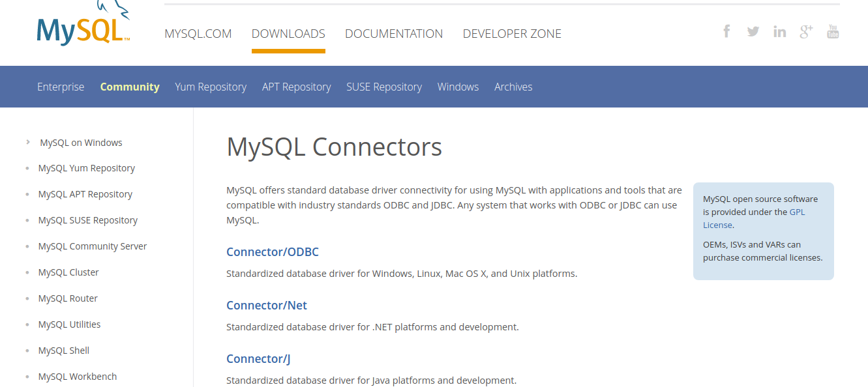Viewport: 868px width, 387px height.
Task: Open the Archives tab
Action: (x=513, y=87)
